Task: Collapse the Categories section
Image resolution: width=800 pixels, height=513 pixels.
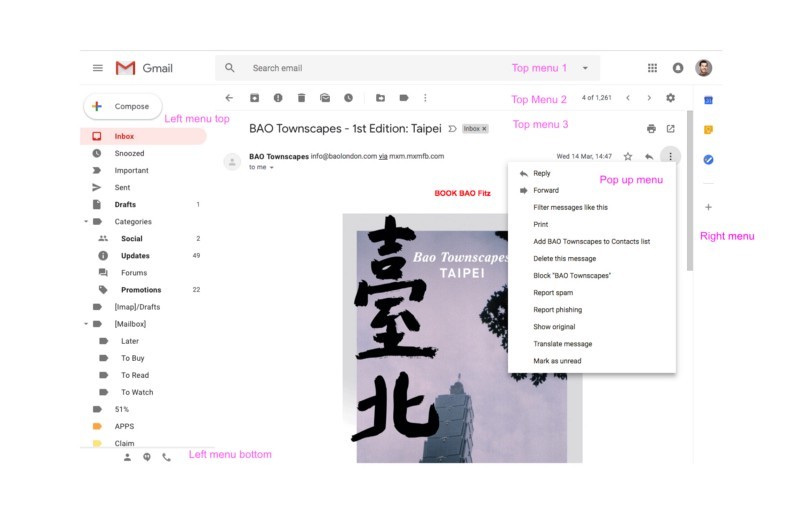Action: pyautogui.click(x=86, y=222)
